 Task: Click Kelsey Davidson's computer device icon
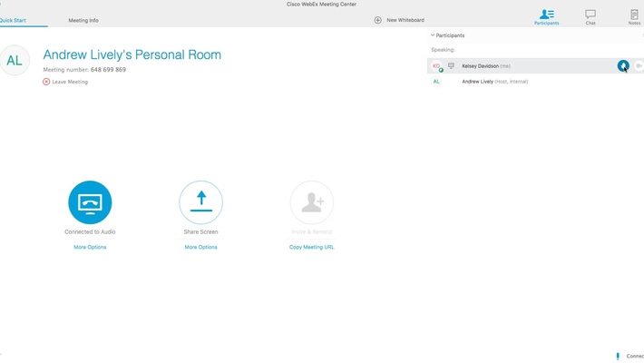coord(451,65)
